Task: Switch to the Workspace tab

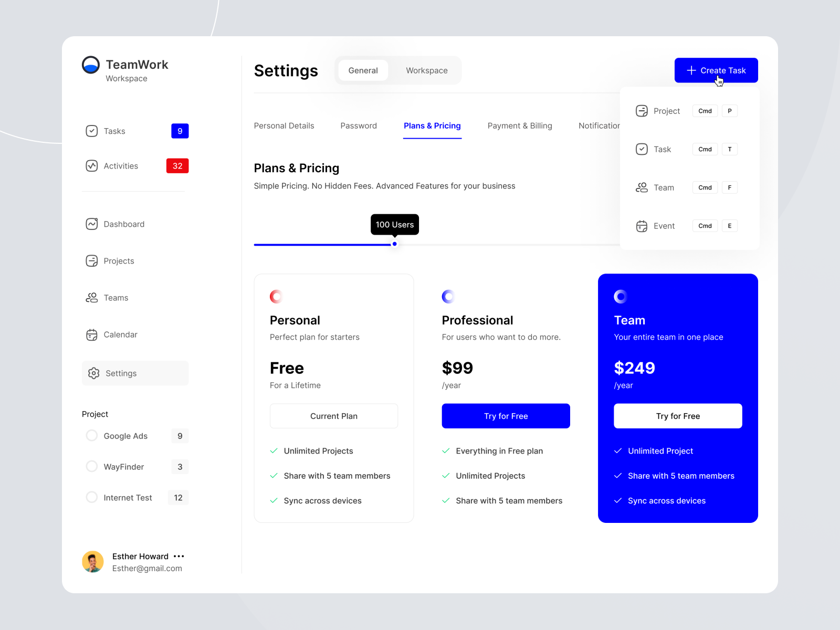Action: 427,70
